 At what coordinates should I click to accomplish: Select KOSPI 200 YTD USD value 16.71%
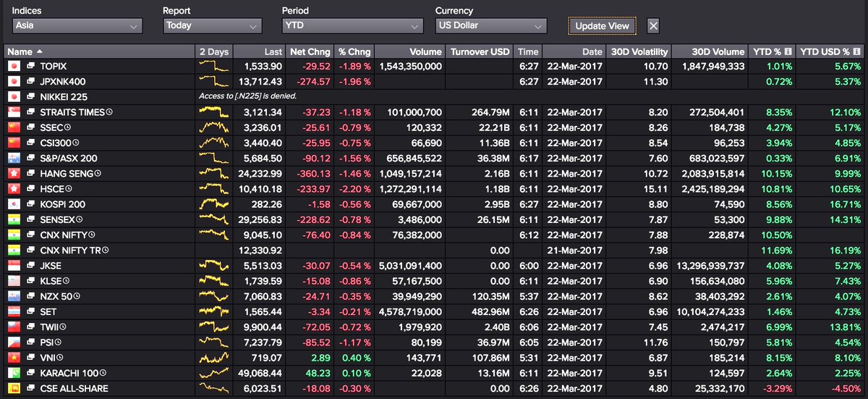[x=846, y=204]
